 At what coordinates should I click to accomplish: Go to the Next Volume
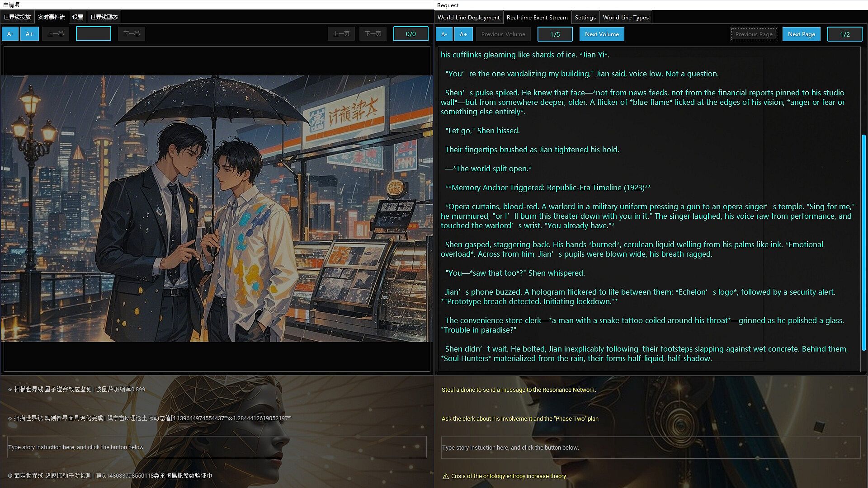pyautogui.click(x=601, y=34)
